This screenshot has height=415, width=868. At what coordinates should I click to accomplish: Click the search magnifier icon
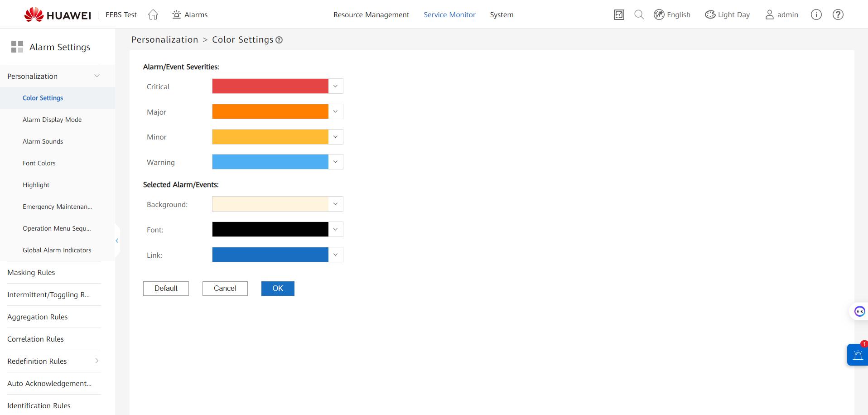pyautogui.click(x=639, y=15)
